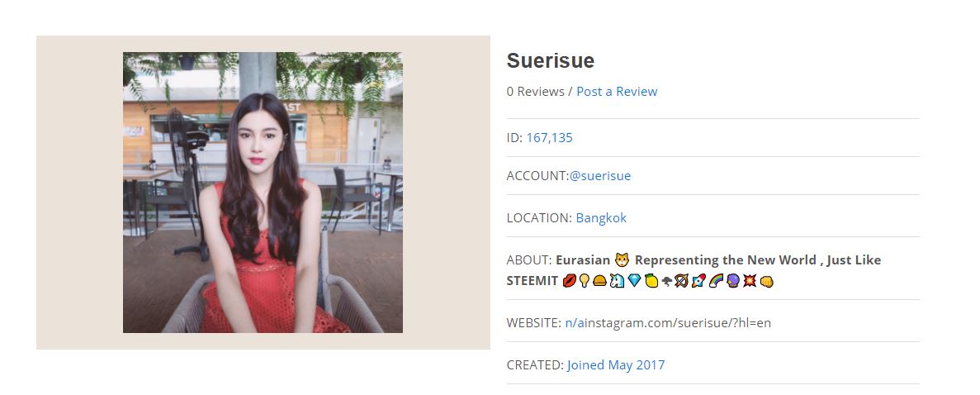This screenshot has height=395, width=980.
Task: Open the Suerisue profile photo
Action: coord(263,193)
